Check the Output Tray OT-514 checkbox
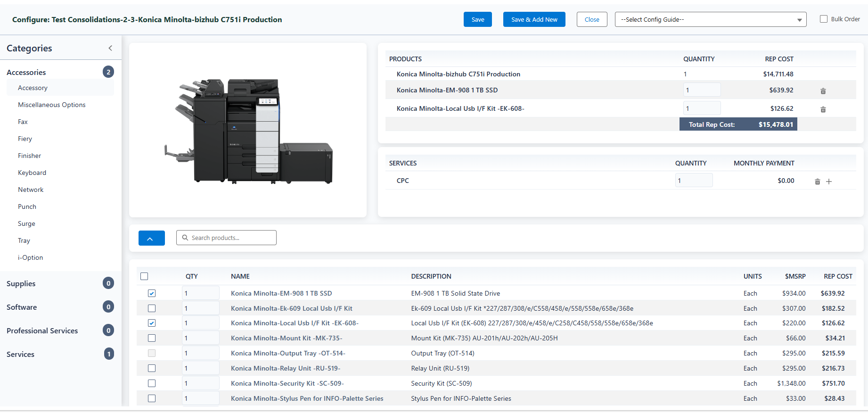 point(152,353)
